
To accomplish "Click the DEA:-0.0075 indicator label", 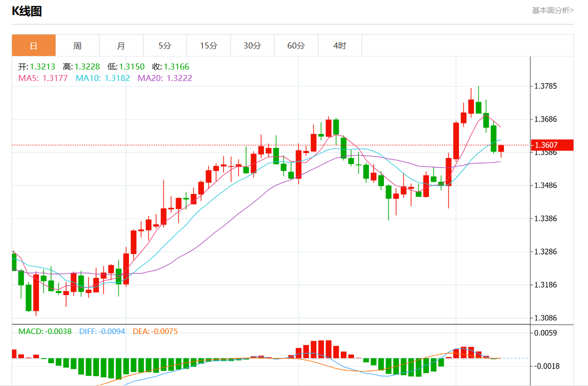I will coord(155,331).
